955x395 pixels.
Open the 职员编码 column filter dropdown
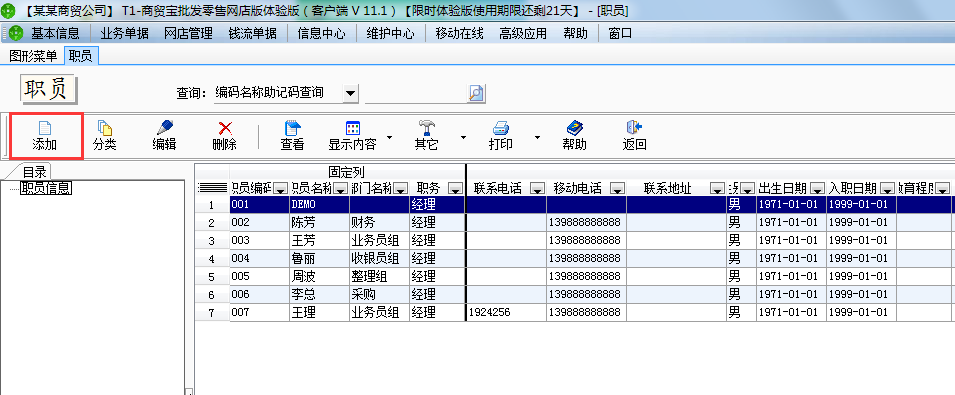tap(281, 189)
